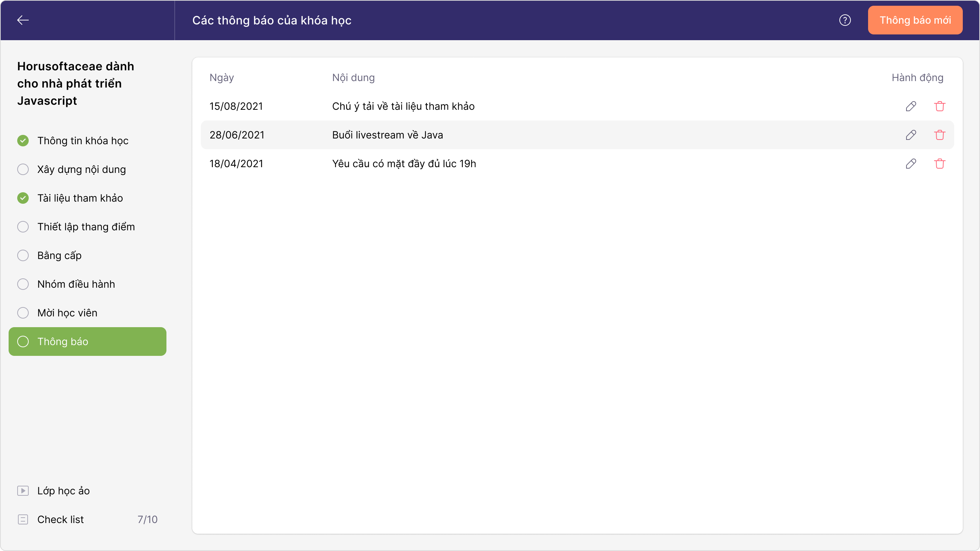Open the help question mark icon
This screenshot has height=551, width=980.
844,20
